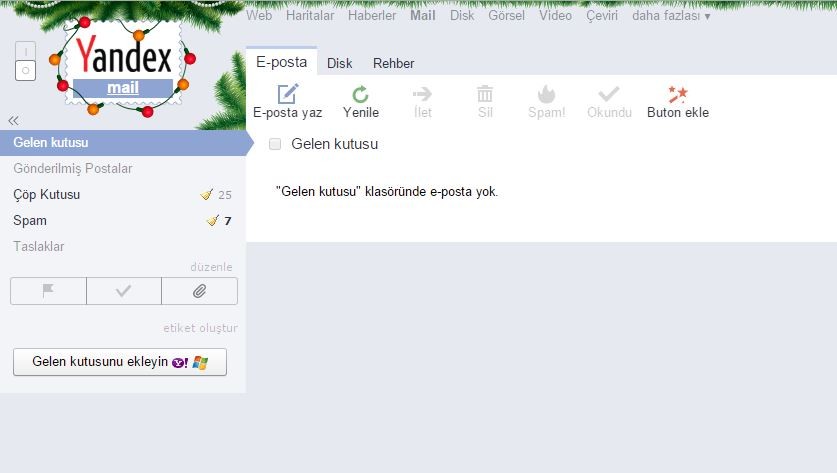Switch to the Disk tab

tap(339, 63)
